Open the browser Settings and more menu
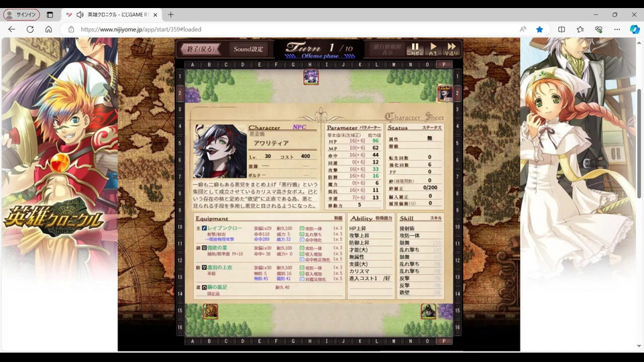 [x=617, y=29]
